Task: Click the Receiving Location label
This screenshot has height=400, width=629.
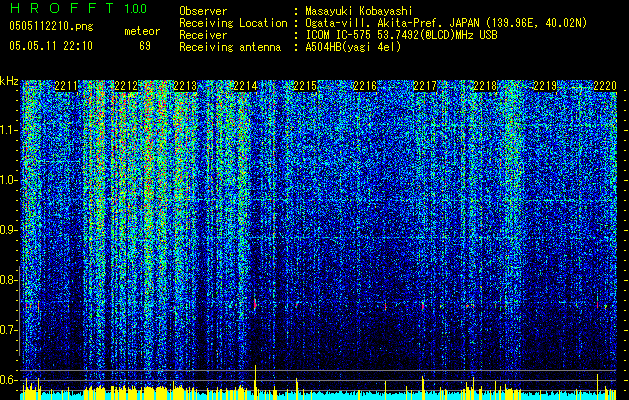Action: pos(233,23)
